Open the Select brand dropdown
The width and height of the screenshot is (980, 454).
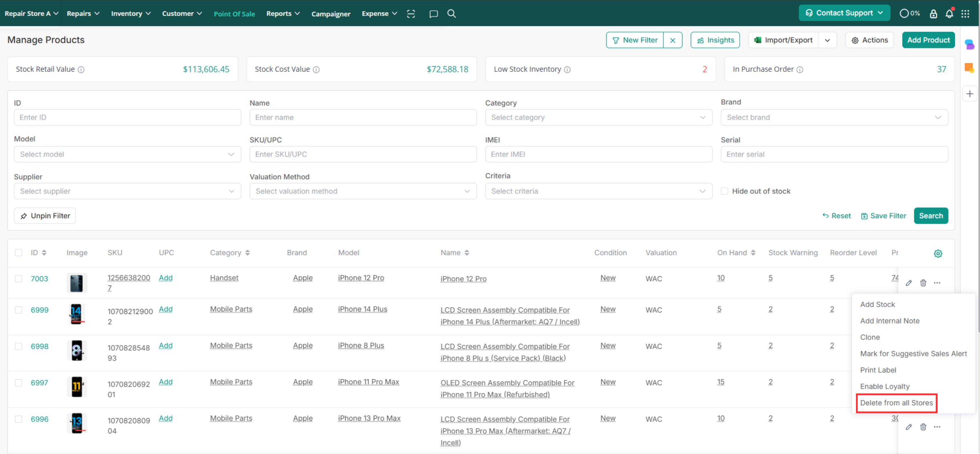[834, 117]
